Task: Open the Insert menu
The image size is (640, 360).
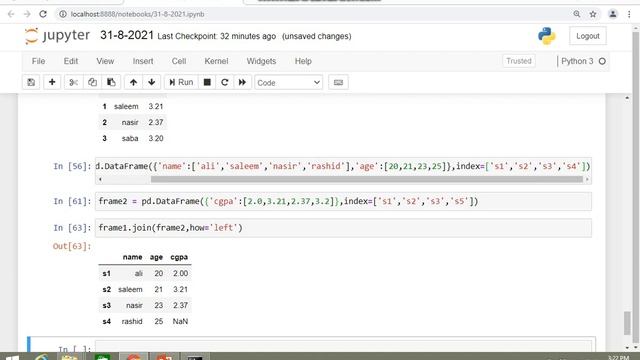Action: point(143,61)
